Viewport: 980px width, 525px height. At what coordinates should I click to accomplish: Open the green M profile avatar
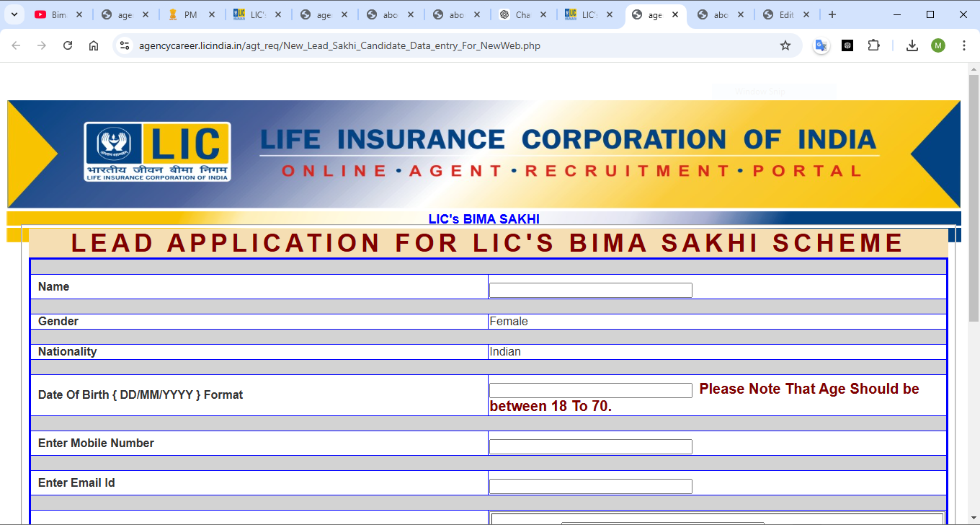(937, 45)
